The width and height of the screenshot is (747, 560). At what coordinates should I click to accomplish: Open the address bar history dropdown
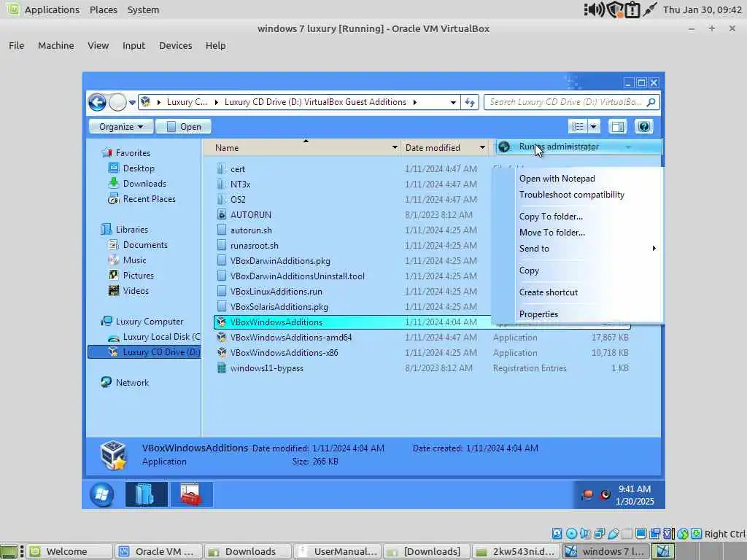click(453, 102)
